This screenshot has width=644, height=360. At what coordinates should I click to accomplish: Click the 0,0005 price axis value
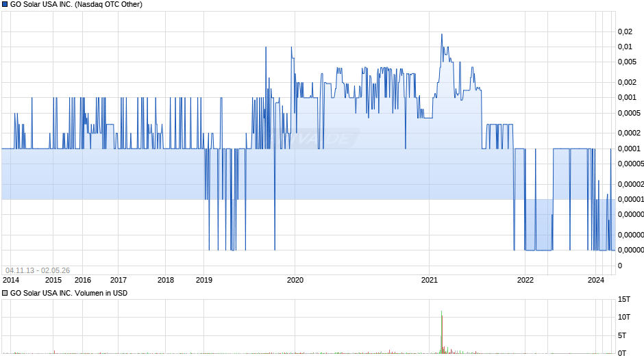coord(629,113)
